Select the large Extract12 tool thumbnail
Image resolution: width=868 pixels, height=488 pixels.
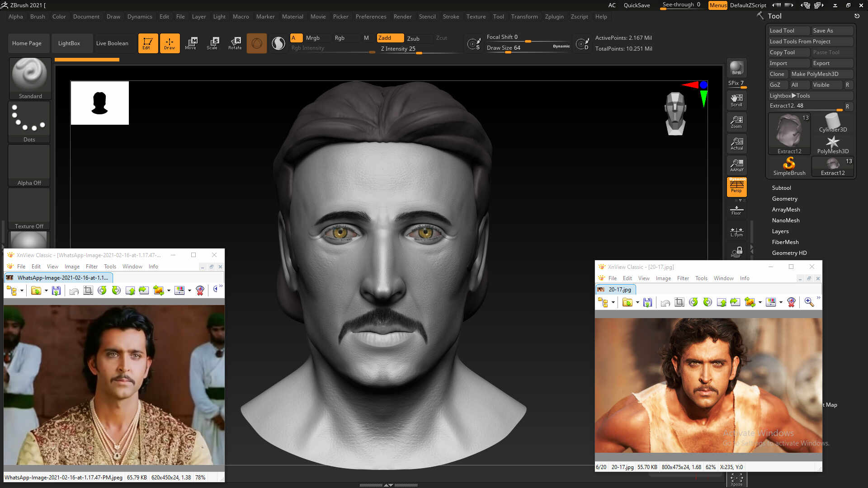(789, 134)
